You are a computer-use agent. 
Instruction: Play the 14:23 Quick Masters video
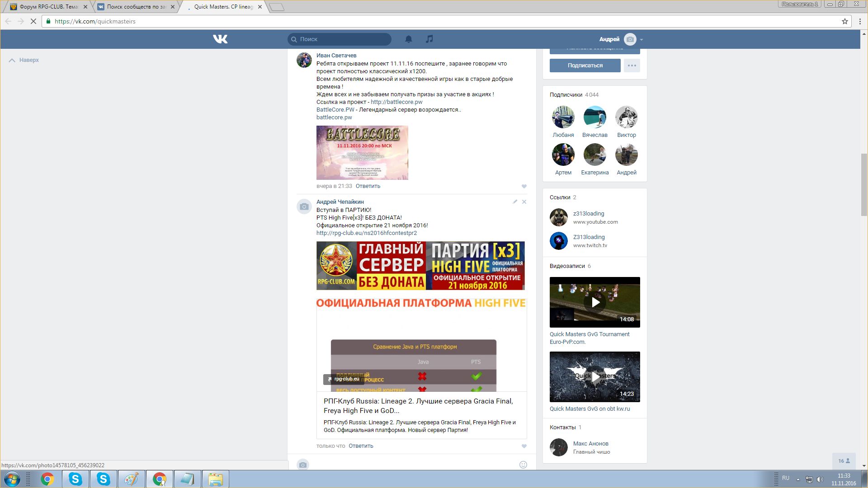pyautogui.click(x=595, y=377)
